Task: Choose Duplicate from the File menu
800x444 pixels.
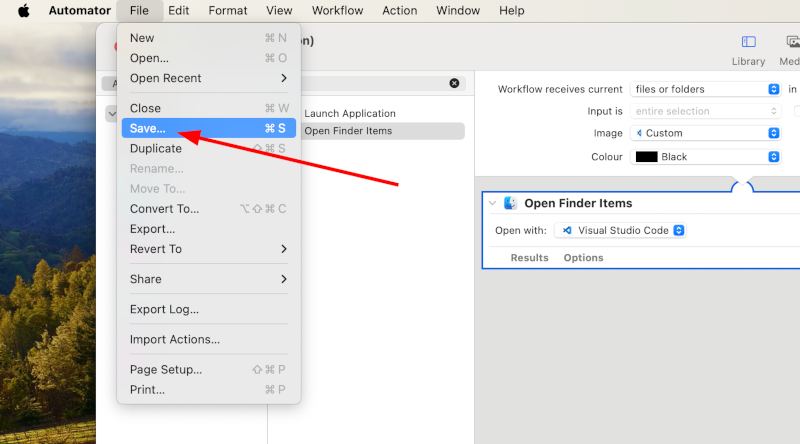Action: 156,148
